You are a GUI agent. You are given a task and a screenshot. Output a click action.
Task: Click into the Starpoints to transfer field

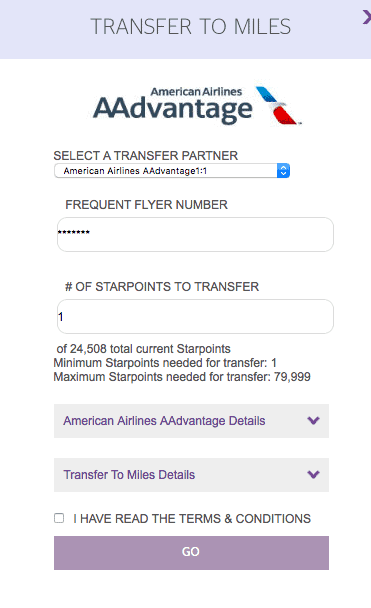[x=195, y=316]
